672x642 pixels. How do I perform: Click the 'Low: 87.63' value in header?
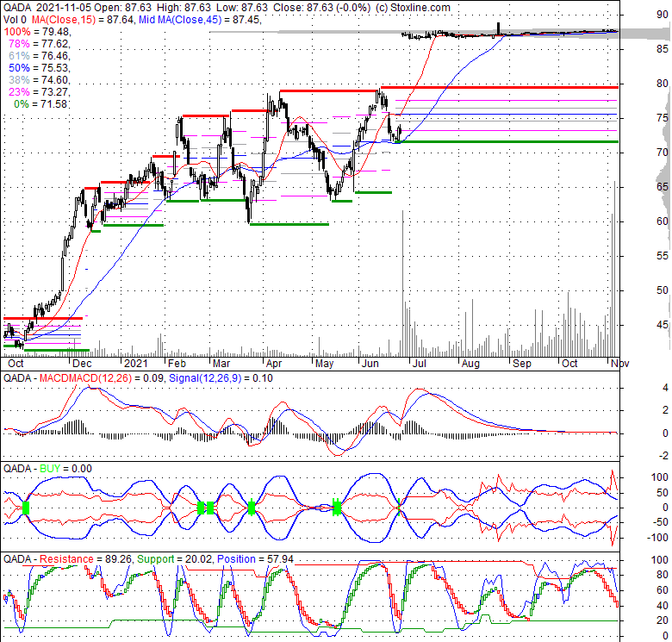242,8
